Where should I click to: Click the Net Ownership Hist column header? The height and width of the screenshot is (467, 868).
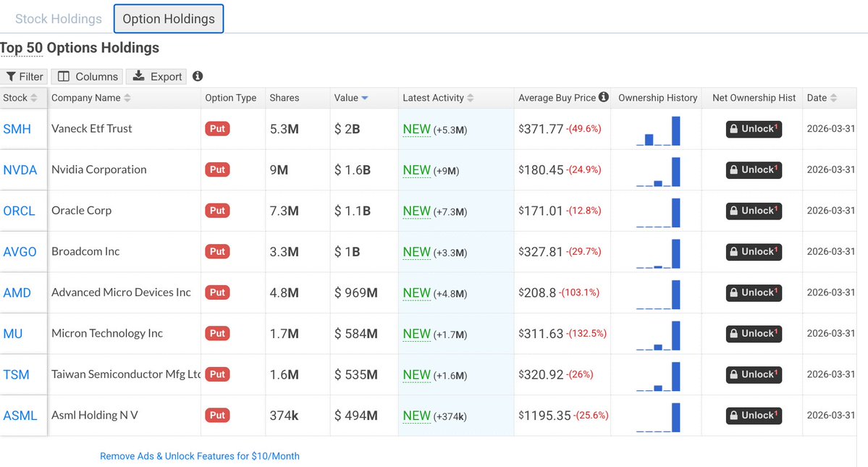(x=754, y=98)
